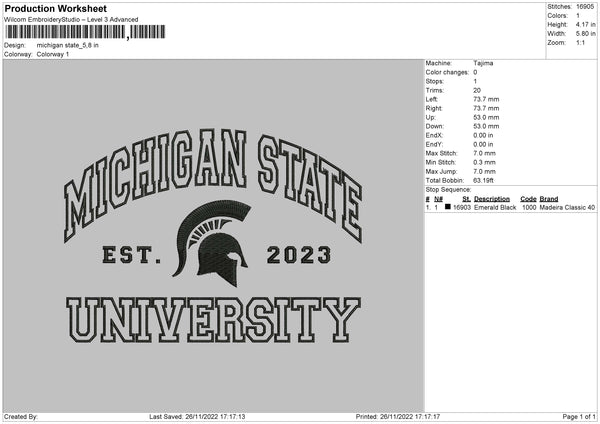The image size is (600, 424).
Task: Click the Height value '4.17 in'
Action: point(585,24)
